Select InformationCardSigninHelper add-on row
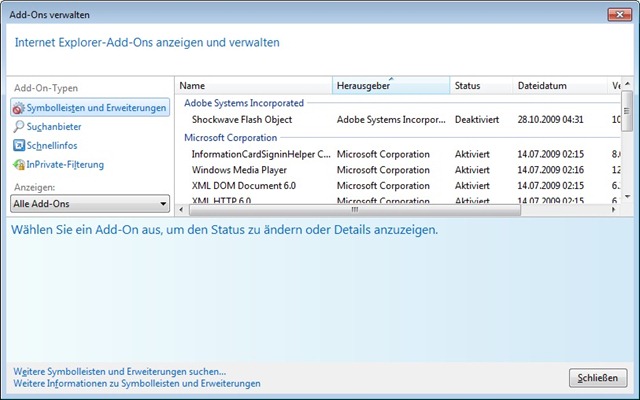The height and width of the screenshot is (400, 640). pyautogui.click(x=261, y=154)
